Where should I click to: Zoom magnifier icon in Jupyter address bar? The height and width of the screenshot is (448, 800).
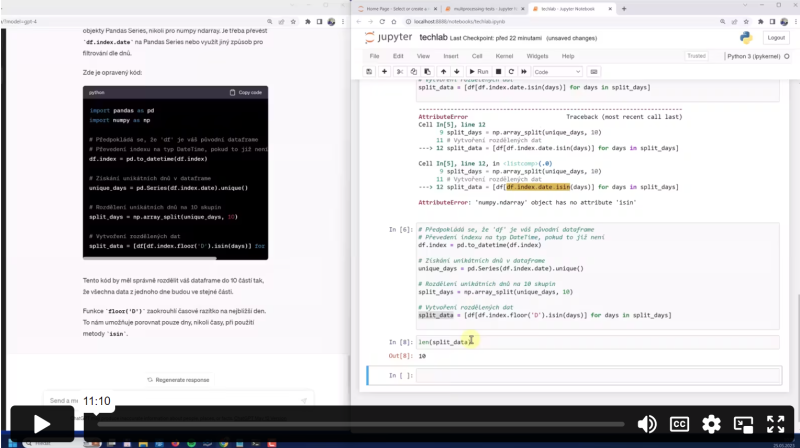tap(722, 21)
